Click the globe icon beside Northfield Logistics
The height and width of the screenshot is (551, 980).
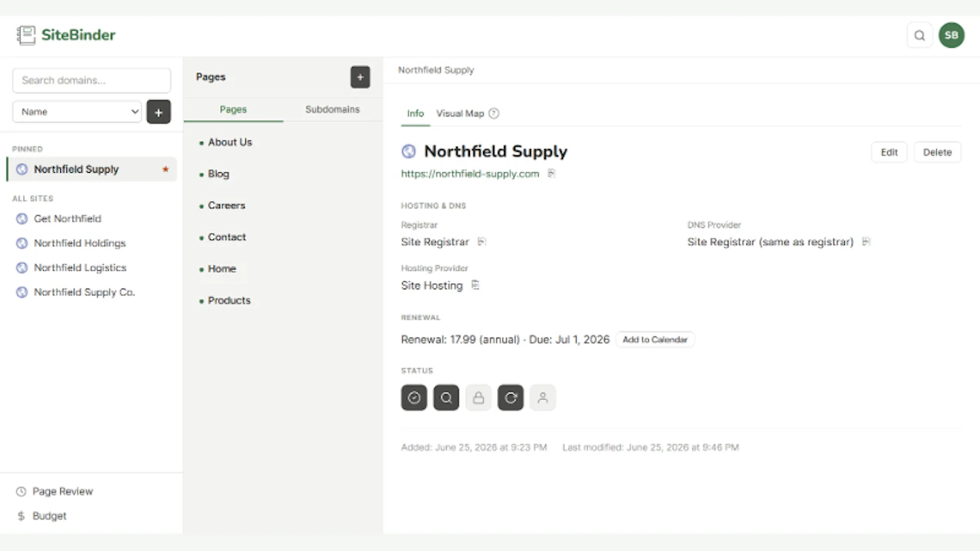tap(22, 268)
